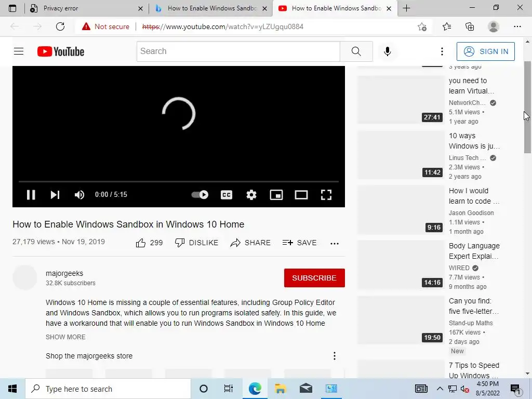Open the Edge profile icon
532x399 pixels.
[494, 26]
